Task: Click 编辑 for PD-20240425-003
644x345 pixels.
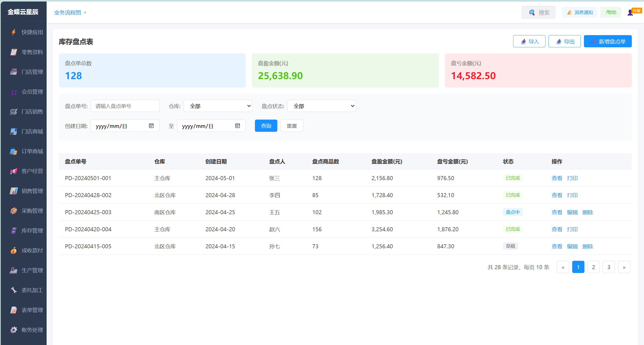Action: (x=572, y=212)
